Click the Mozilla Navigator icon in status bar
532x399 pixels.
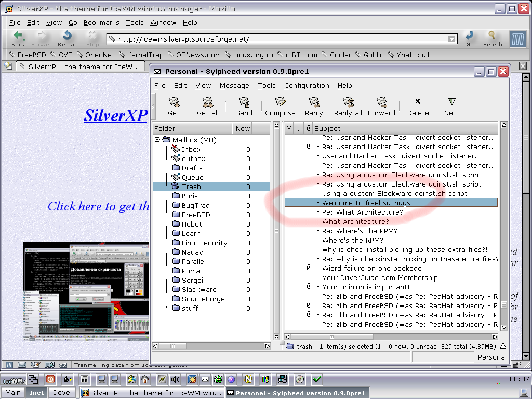[9, 365]
